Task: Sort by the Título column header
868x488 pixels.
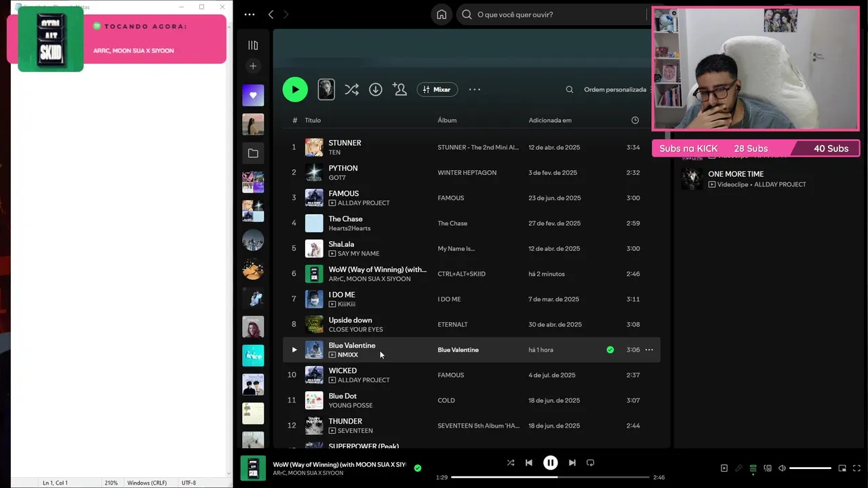Action: 313,120
